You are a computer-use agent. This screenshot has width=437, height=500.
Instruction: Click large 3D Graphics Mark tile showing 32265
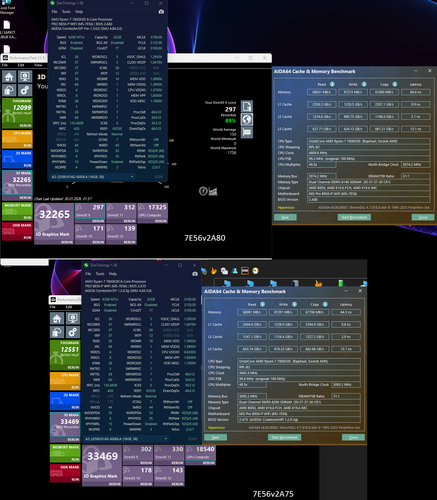coord(54,224)
